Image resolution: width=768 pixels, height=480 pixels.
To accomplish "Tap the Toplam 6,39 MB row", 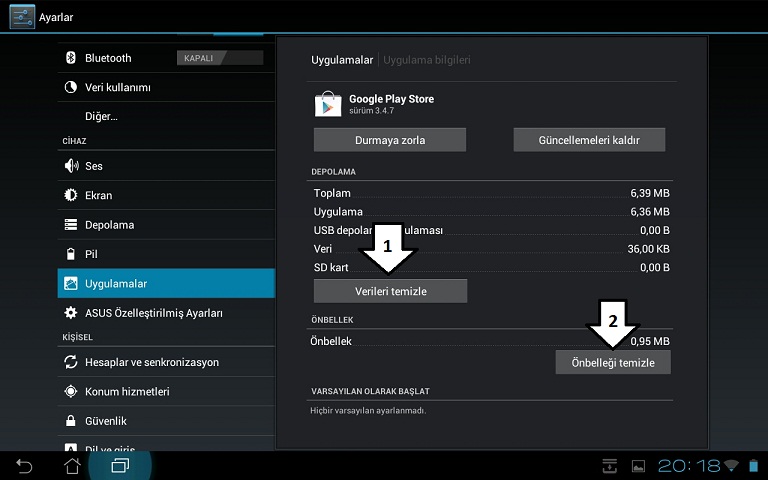I will pos(491,193).
